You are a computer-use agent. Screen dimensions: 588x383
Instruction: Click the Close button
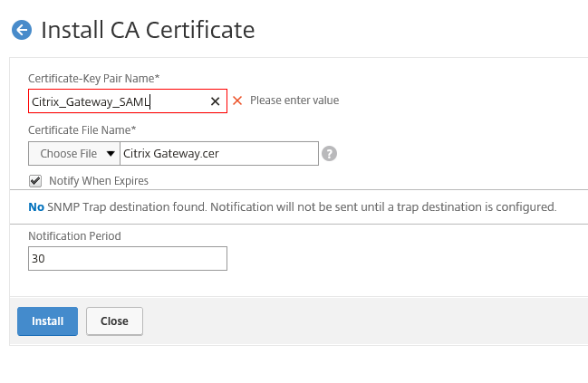(114, 321)
